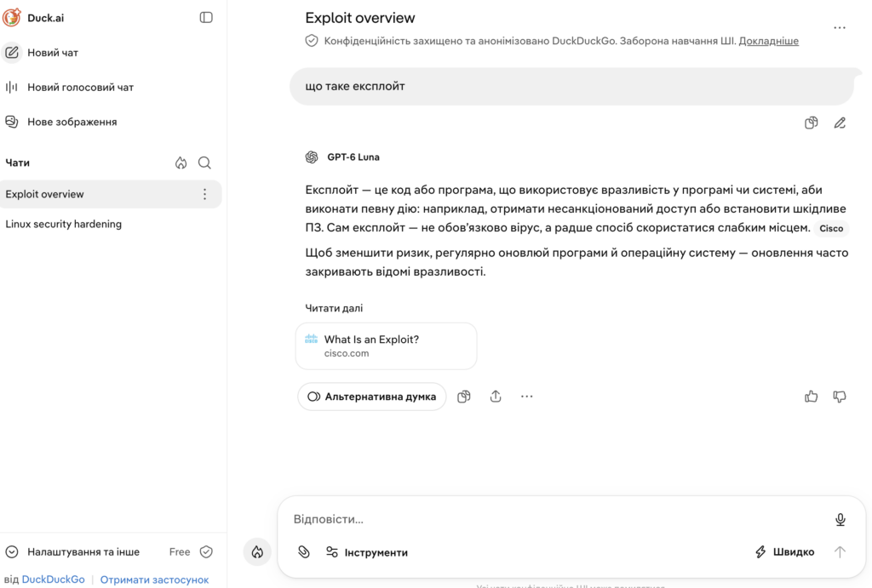Click the Швидко speed mode selector
872x588 pixels.
[784, 552]
